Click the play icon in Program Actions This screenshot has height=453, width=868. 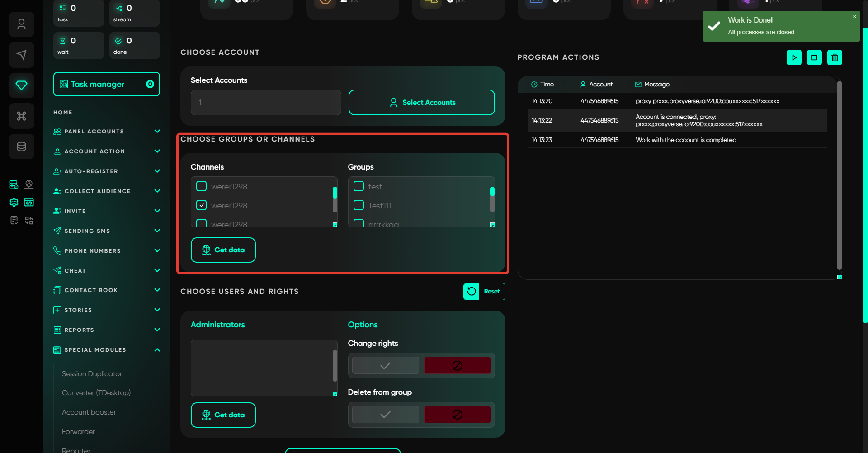pyautogui.click(x=794, y=57)
